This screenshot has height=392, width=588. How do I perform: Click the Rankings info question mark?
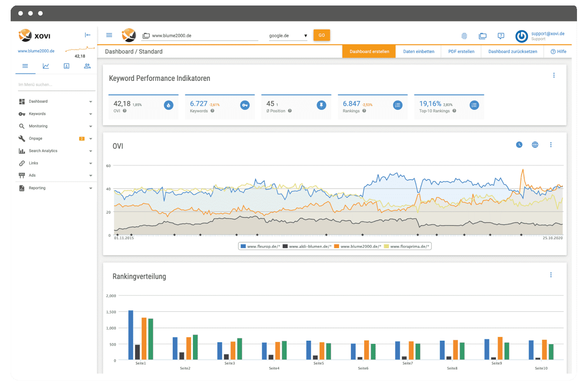point(364,111)
